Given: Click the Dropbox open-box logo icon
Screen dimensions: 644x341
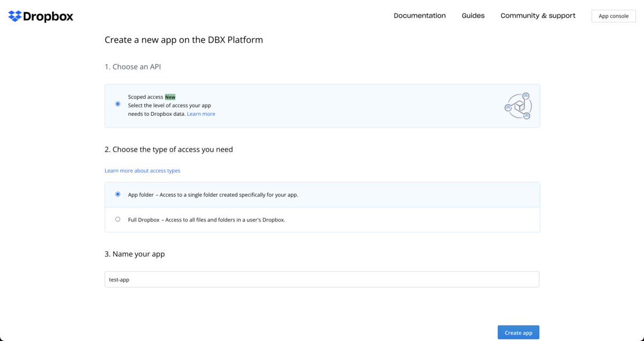Looking at the screenshot, I should 15,16.
